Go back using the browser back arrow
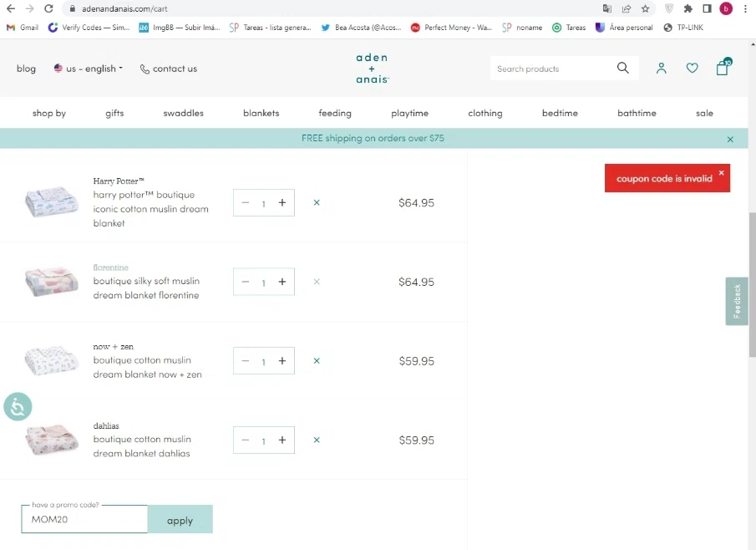Screen dimensions: 756x550 (11, 8)
